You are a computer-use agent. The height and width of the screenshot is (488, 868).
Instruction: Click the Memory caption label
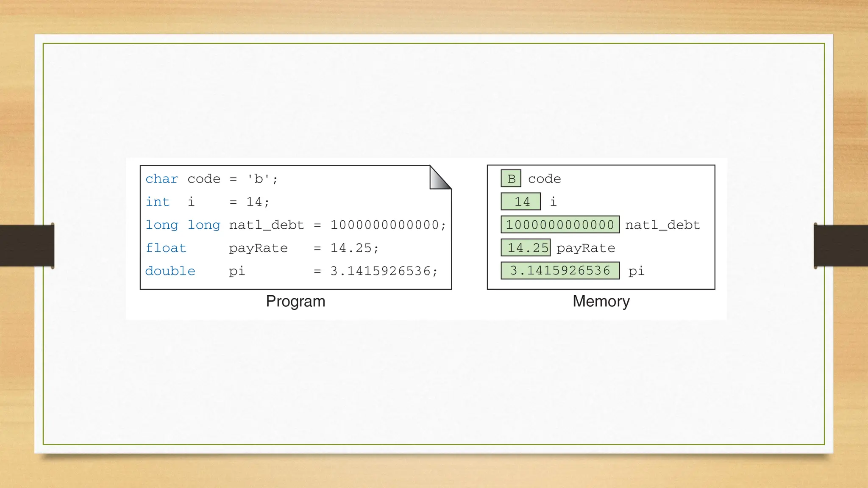(x=601, y=301)
